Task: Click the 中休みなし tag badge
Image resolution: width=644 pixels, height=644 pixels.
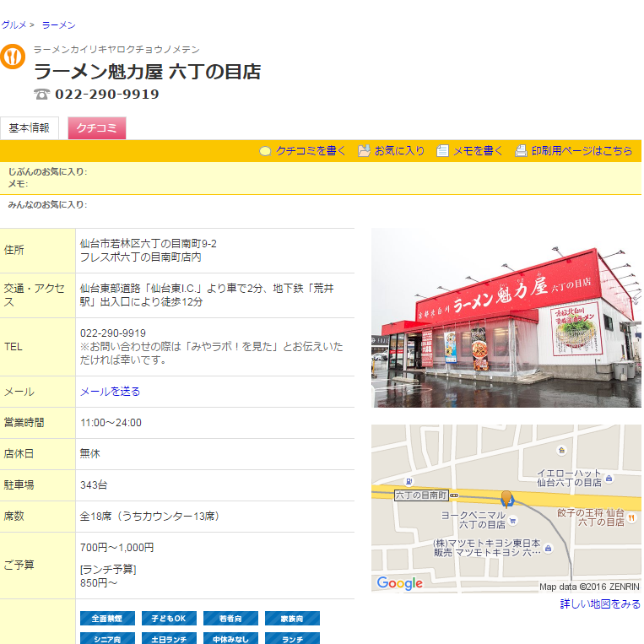Action: pyautogui.click(x=230, y=638)
